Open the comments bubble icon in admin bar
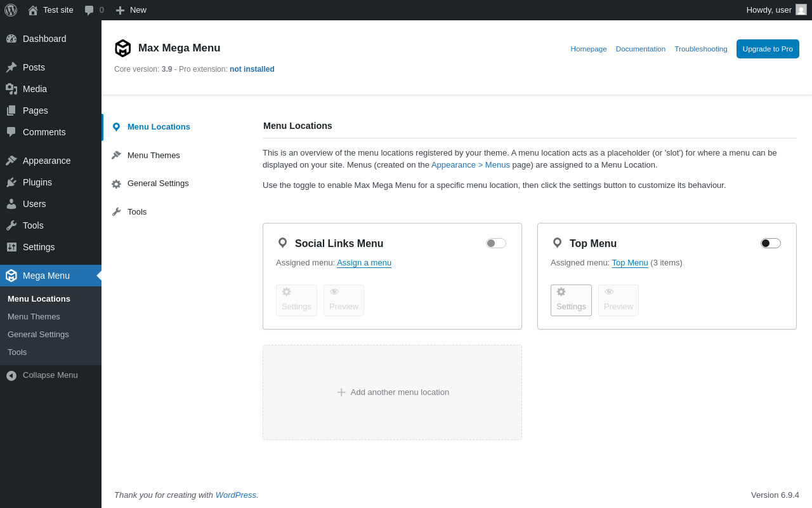812x508 pixels. click(x=89, y=10)
